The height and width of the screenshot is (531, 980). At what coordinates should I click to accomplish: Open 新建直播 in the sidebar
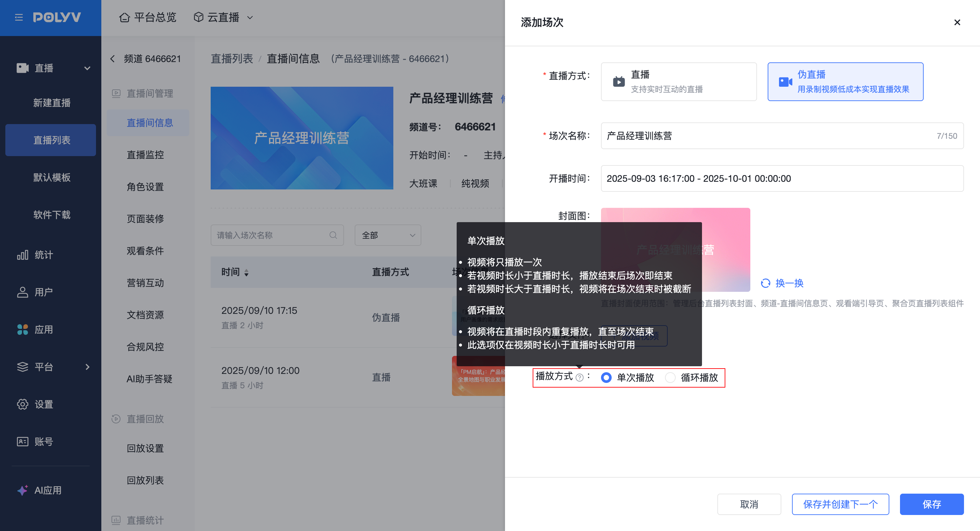[x=52, y=103]
